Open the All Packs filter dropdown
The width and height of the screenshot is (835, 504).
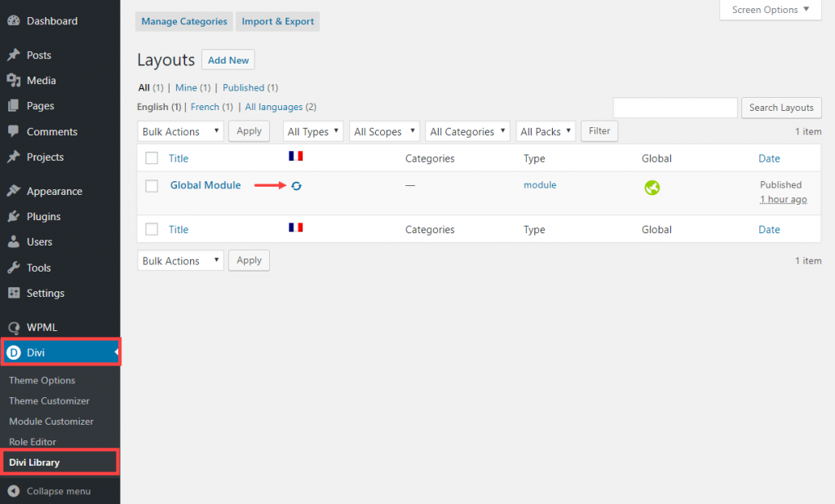546,131
